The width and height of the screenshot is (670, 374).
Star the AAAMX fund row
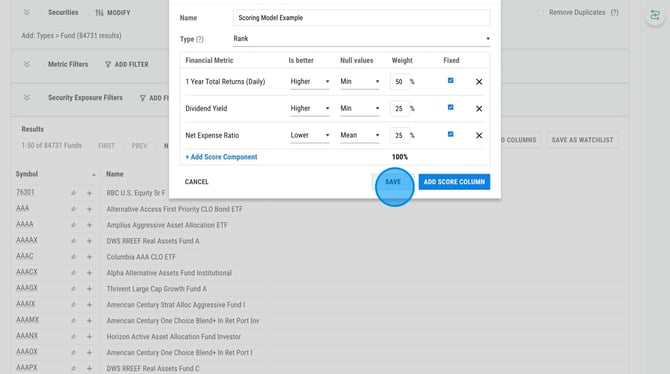pyautogui.click(x=73, y=321)
